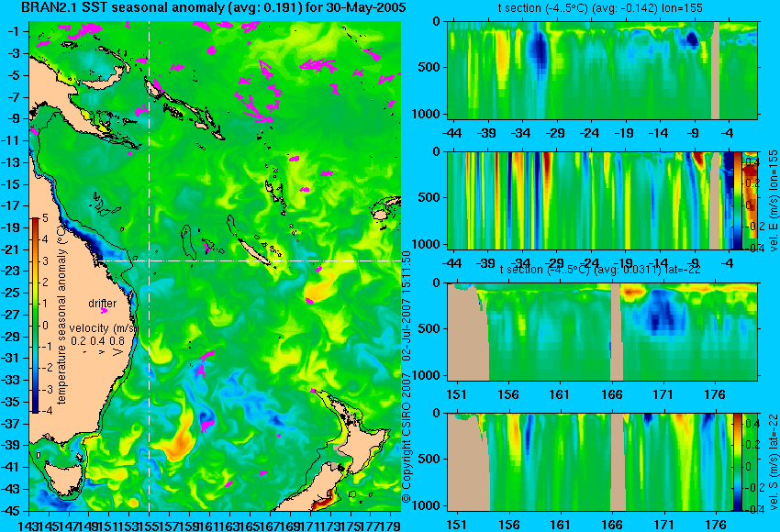The height and width of the screenshot is (532, 780).
Task: Click the '166' tick below the lat=-22 temperature section
Action: [x=611, y=394]
